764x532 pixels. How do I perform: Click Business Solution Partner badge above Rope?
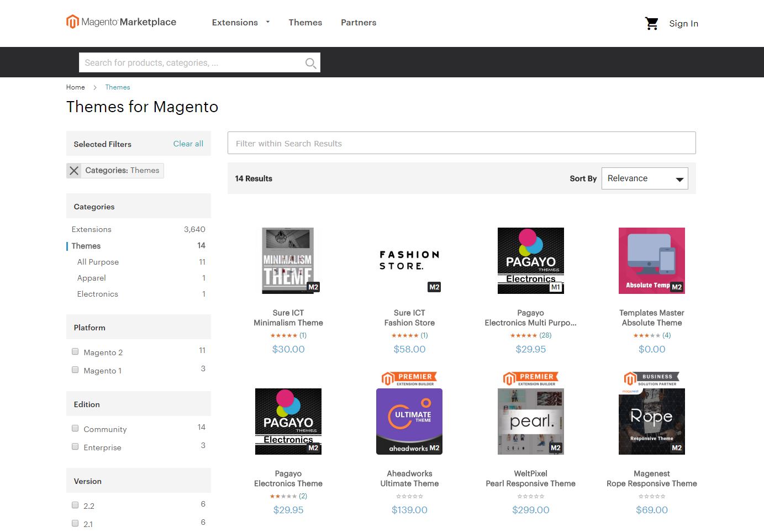coord(652,379)
